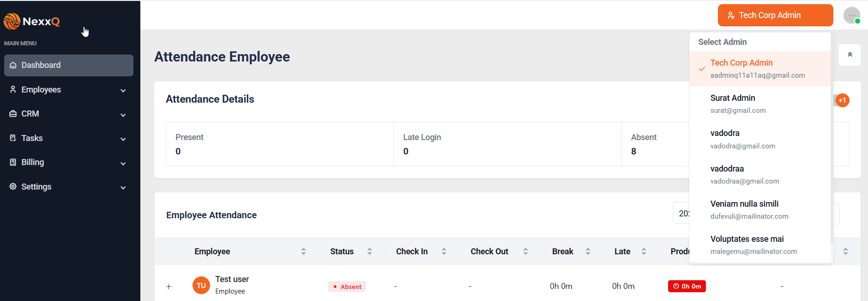Expand the Billing sidebar menu

click(68, 162)
